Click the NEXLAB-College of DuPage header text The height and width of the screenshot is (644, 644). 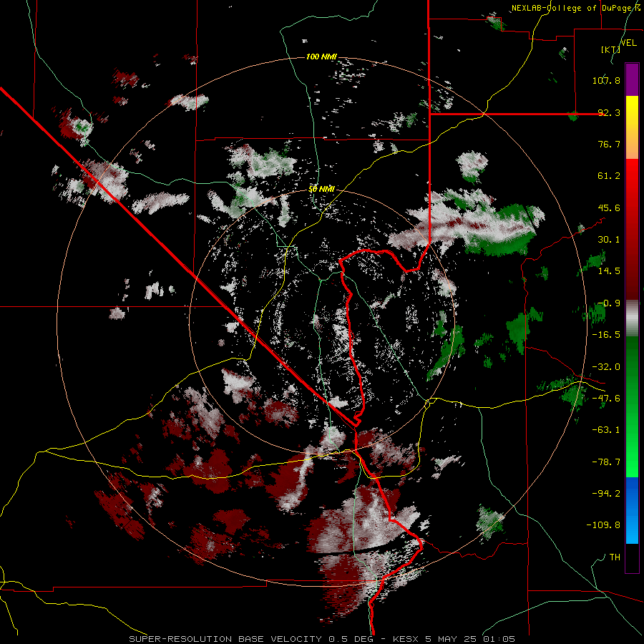tap(575, 8)
